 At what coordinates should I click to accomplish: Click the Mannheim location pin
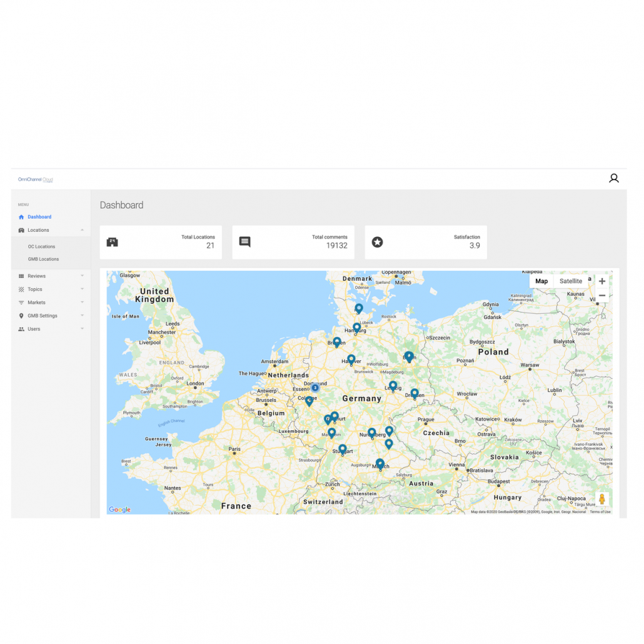tap(331, 433)
